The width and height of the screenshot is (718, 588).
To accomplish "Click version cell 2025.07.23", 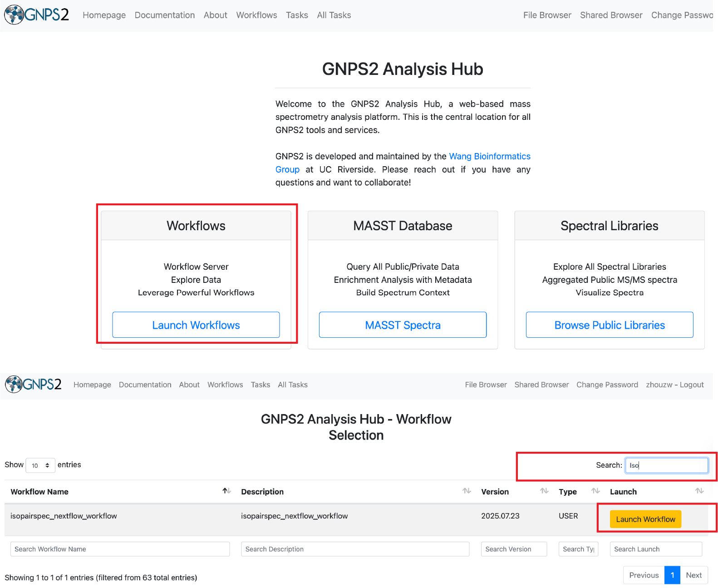I will click(x=500, y=516).
